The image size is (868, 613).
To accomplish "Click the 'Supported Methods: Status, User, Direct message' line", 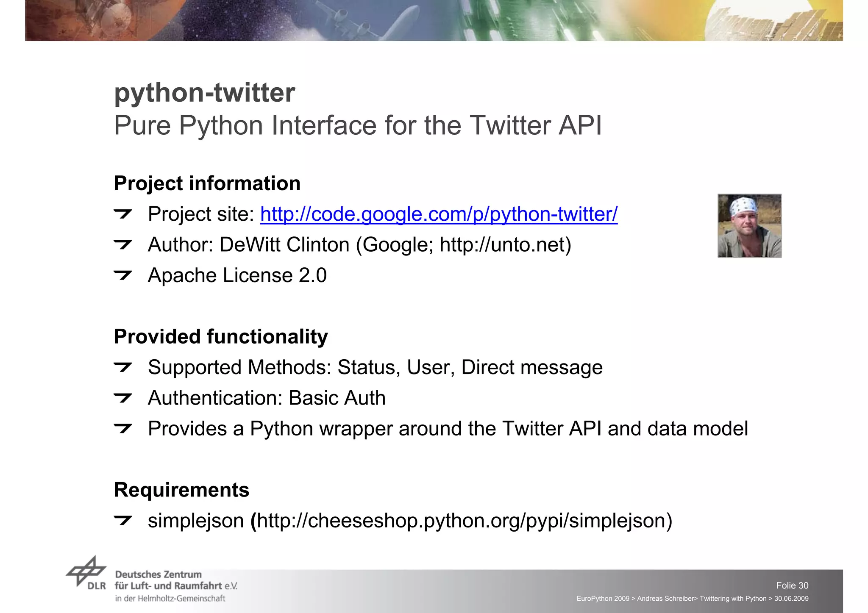I will (x=375, y=367).
